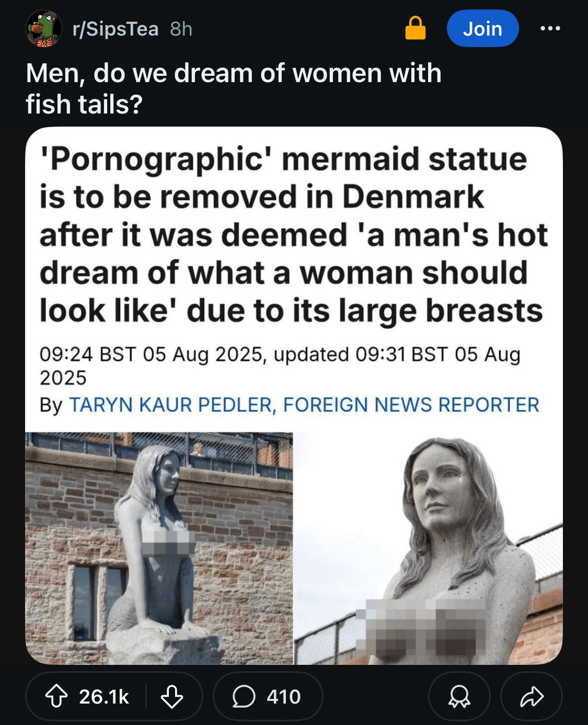Open the post titled 'Men, do we dream'
Viewport: 588px width, 725px height.
(x=233, y=88)
